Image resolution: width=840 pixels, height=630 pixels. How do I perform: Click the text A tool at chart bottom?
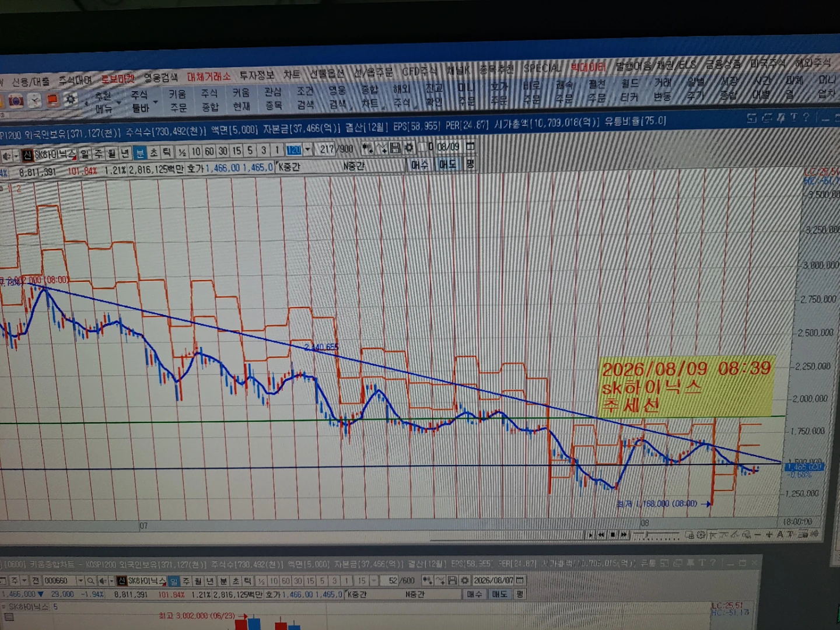click(780, 534)
